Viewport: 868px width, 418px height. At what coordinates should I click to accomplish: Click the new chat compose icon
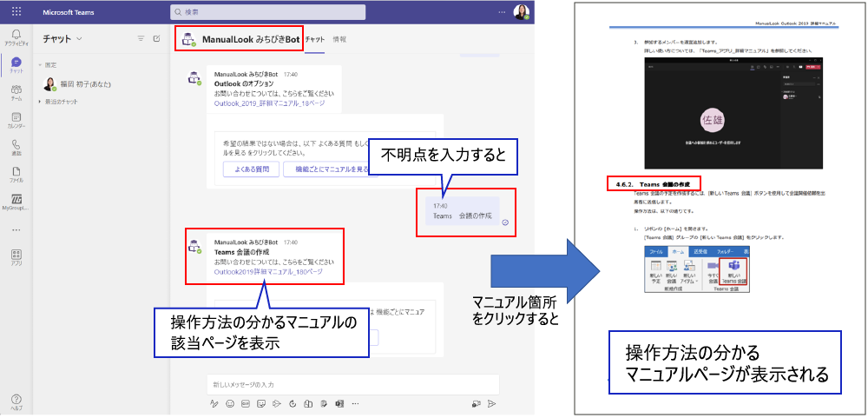156,39
